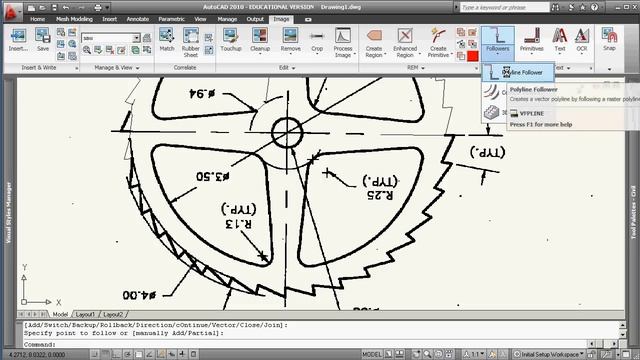
Task: Select the Touchup tool
Action: pos(231,40)
